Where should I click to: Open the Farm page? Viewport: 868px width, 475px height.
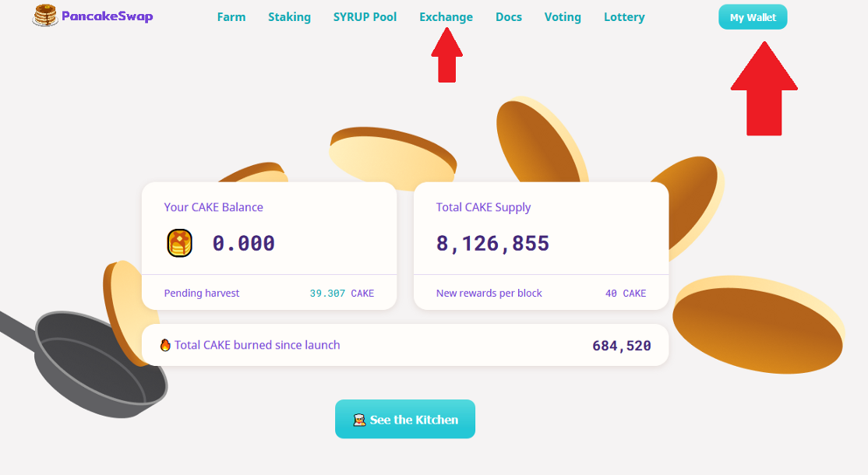[231, 17]
